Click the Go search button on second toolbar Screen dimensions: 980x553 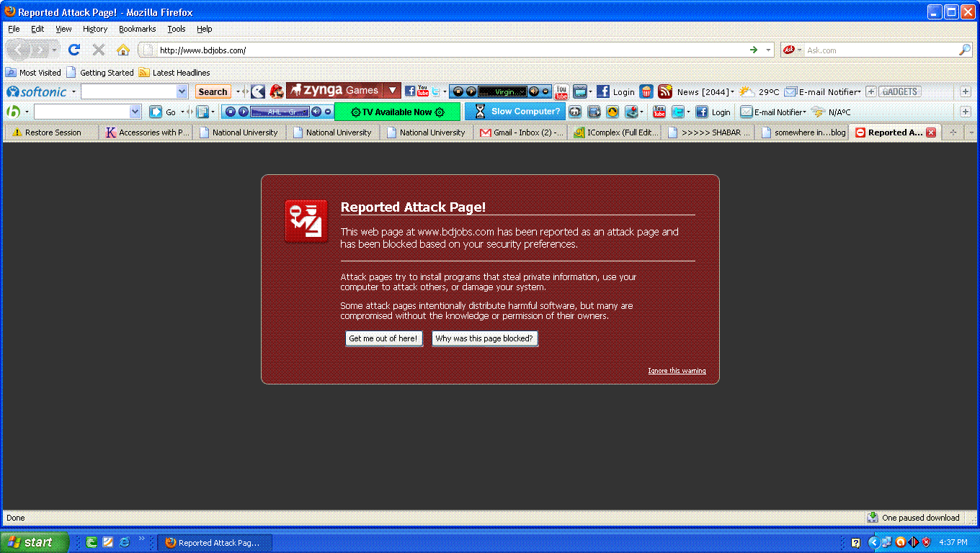tap(163, 112)
